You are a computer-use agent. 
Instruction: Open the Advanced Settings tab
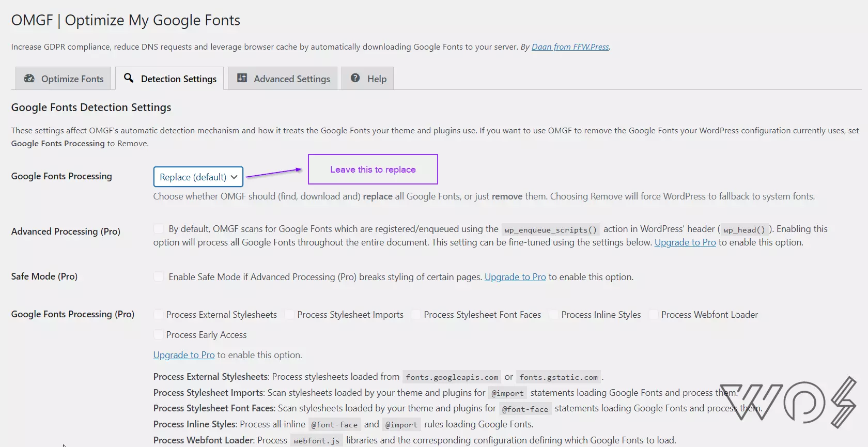click(x=283, y=79)
